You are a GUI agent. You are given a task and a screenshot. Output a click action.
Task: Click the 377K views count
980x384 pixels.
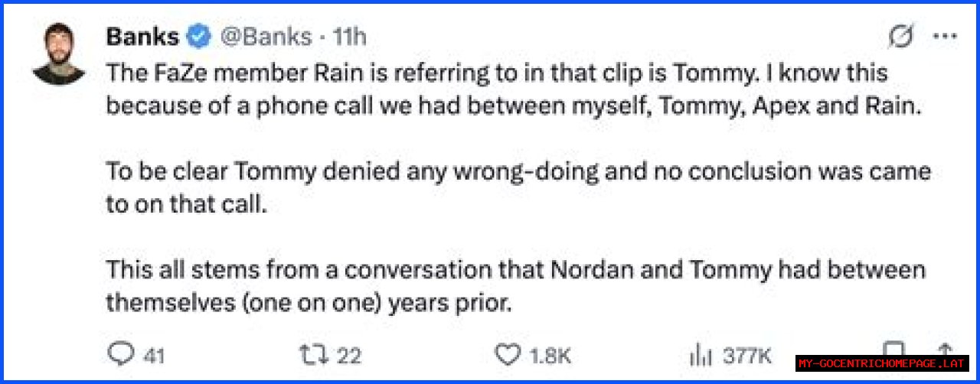(x=747, y=355)
